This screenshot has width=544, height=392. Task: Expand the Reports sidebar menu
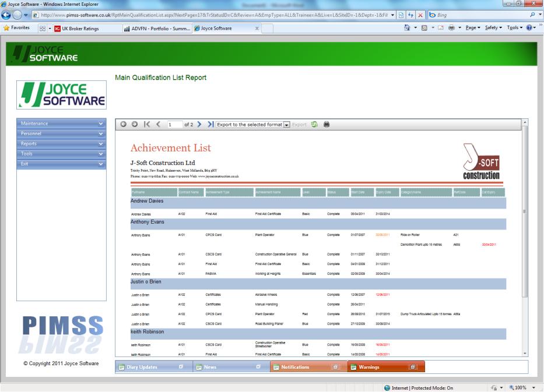point(61,143)
